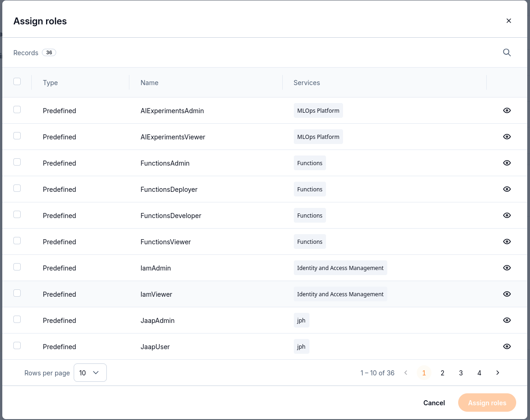Screen dimensions: 530x420
Task: Click the Records count badge 36
Action: tap(49, 52)
